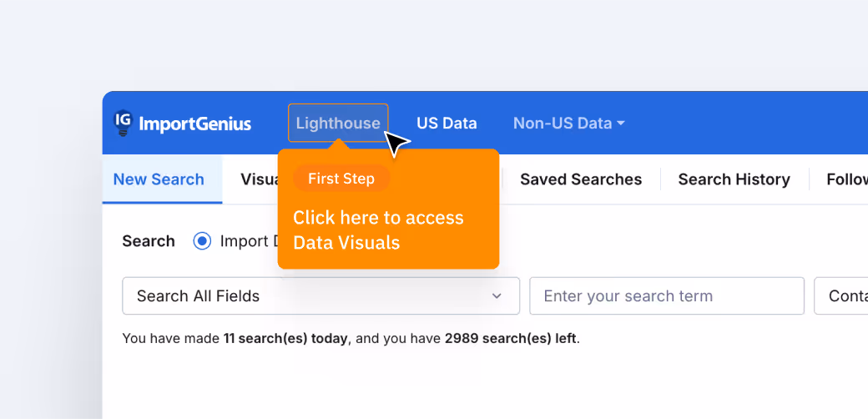Image resolution: width=868 pixels, height=419 pixels.
Task: Open the partially visible Conta dropdown
Action: pyautogui.click(x=845, y=296)
